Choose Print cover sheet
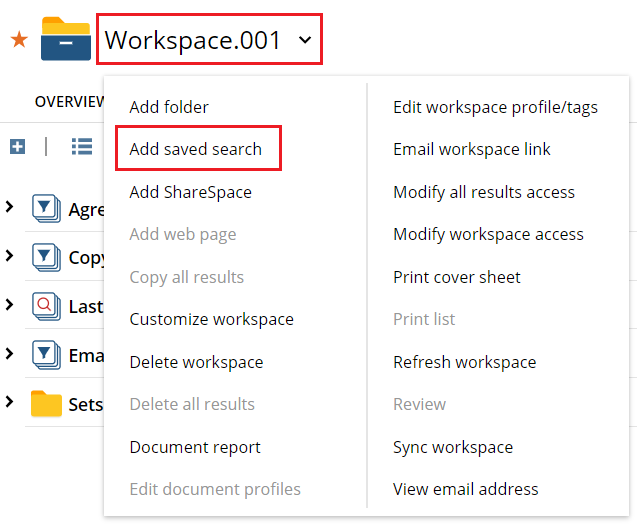This screenshot has width=637, height=525. click(x=457, y=277)
